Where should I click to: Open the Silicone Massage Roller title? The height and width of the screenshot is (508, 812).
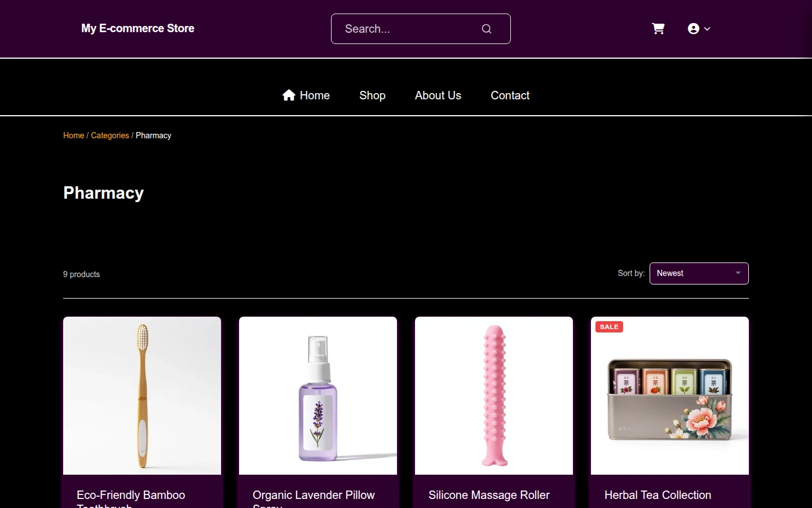click(489, 495)
